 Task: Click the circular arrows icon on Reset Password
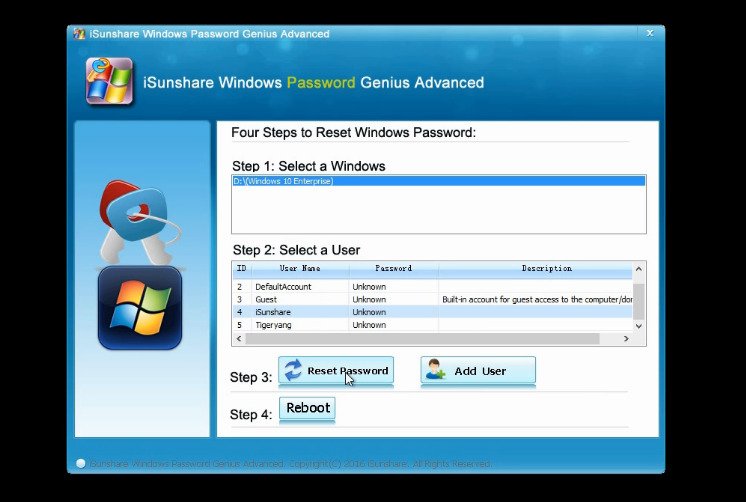tap(293, 370)
